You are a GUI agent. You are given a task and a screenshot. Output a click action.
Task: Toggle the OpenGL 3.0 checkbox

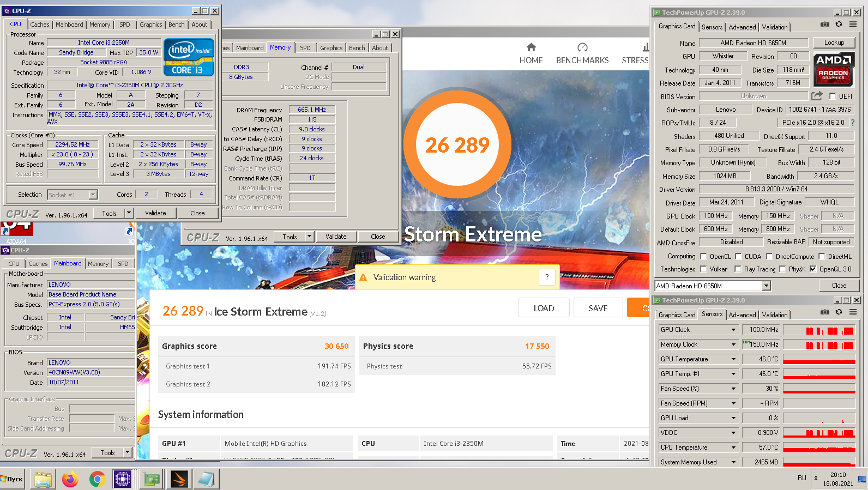[813, 269]
